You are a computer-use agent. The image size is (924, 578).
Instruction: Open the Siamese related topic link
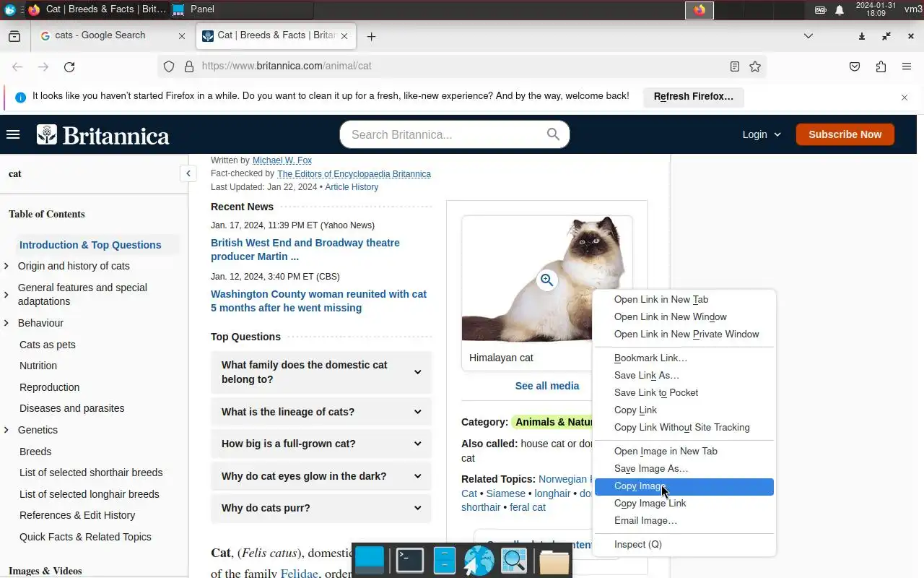tap(505, 493)
